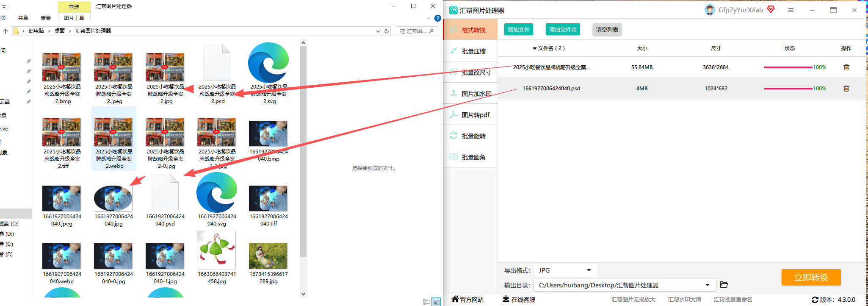Refresh the Explorer folder view
Screen dimensions: 868x306
point(386,31)
